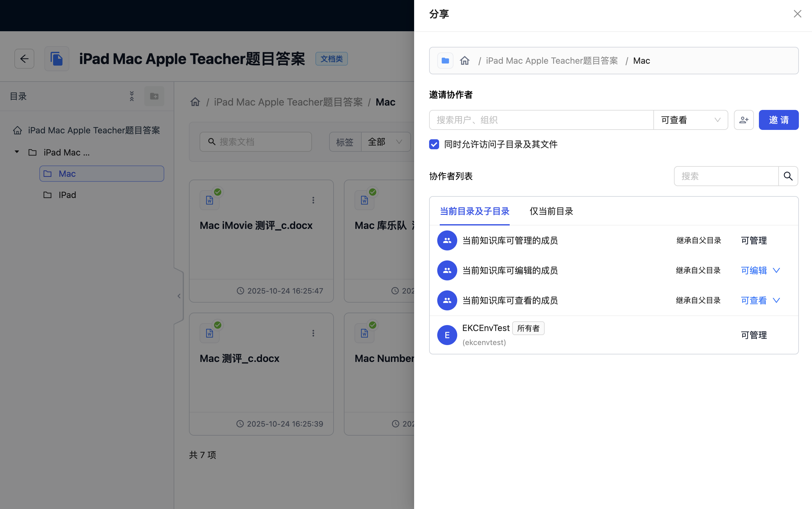Click the back arrow to return

tap(24, 59)
